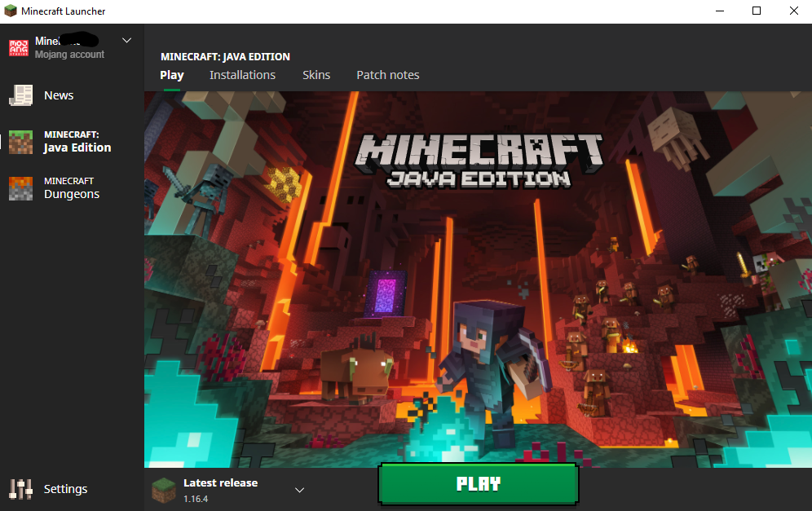This screenshot has width=812, height=511.
Task: Click the Minecraft Java Edition banner artwork
Action: pyautogui.click(x=478, y=280)
